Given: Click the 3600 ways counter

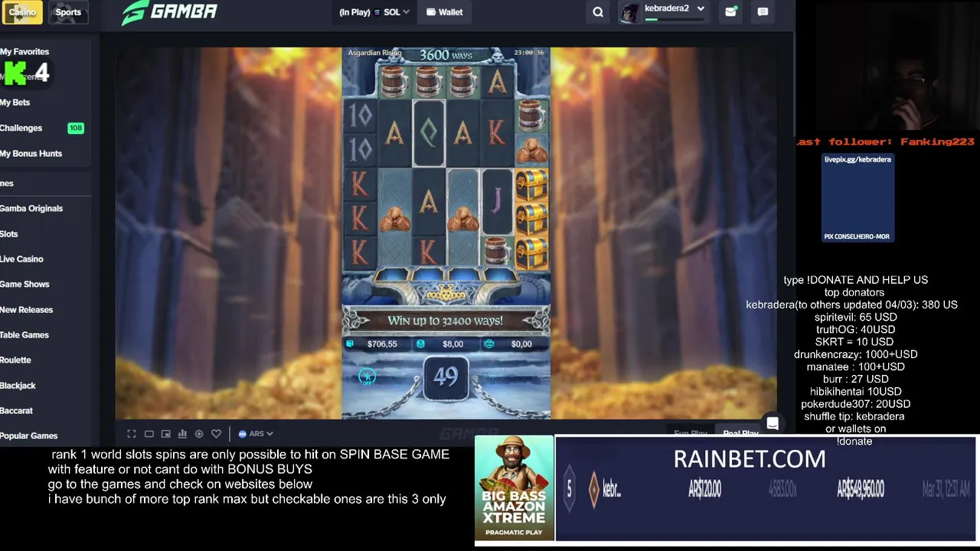Looking at the screenshot, I should pyautogui.click(x=446, y=55).
